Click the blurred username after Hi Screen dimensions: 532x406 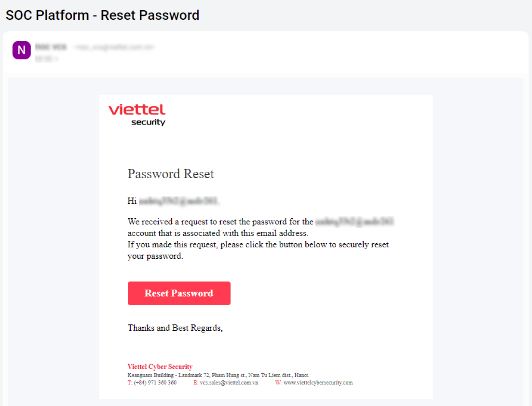point(179,201)
